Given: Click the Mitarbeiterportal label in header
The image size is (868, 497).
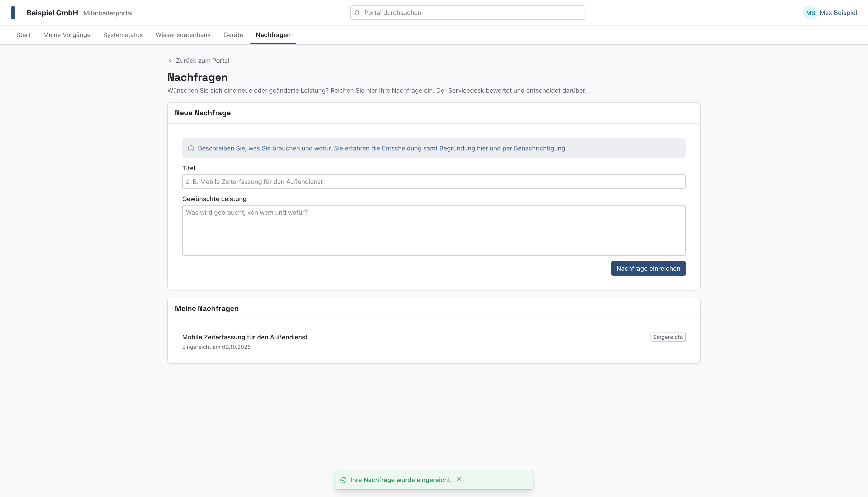Looking at the screenshot, I should [x=108, y=13].
